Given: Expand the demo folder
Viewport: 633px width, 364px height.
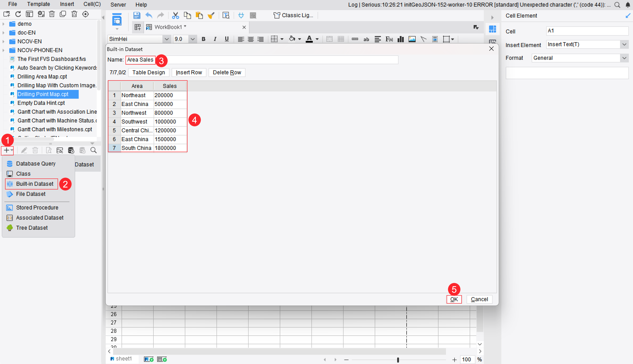Looking at the screenshot, I should click(x=4, y=24).
